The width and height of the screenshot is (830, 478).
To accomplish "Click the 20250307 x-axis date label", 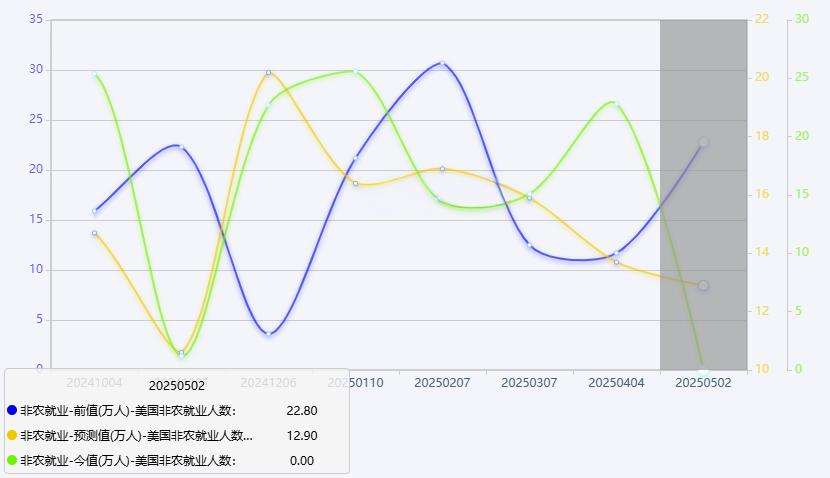I will [529, 382].
